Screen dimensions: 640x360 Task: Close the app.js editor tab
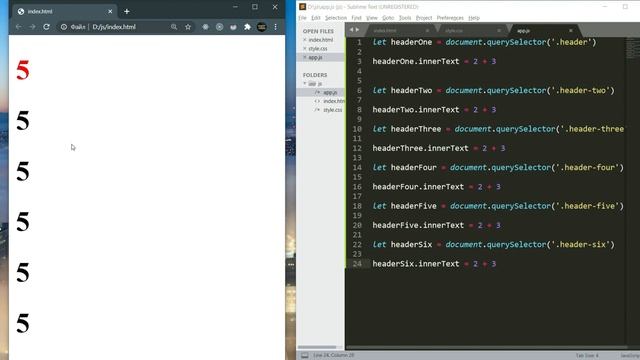pyautogui.click(x=571, y=31)
